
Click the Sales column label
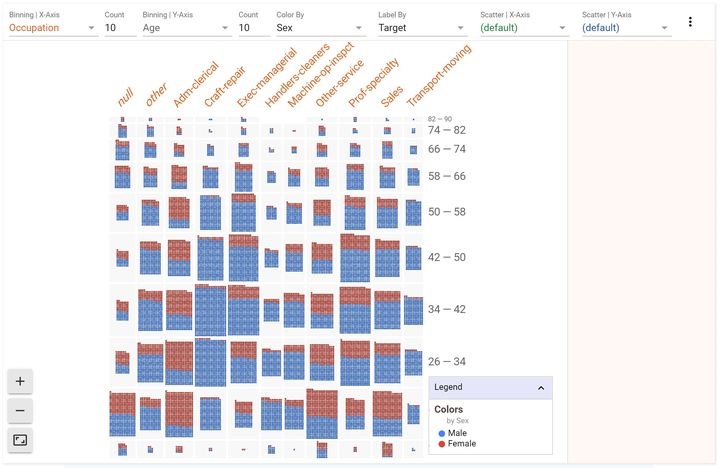392,96
